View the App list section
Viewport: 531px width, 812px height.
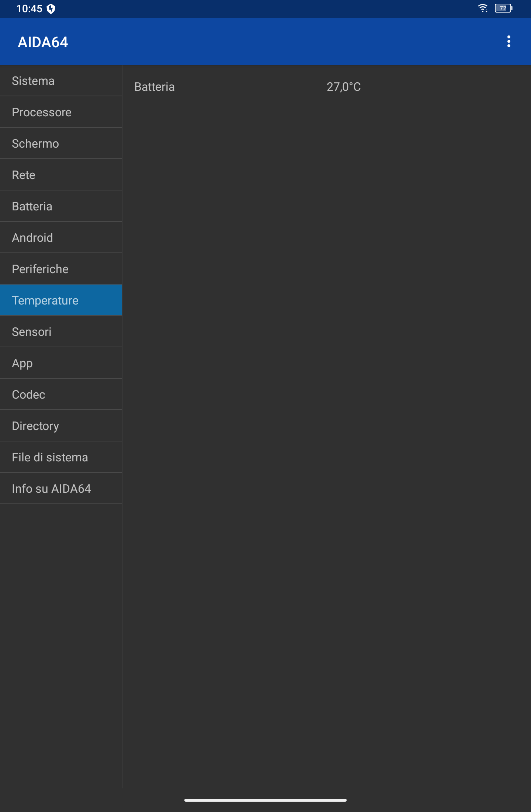(61, 363)
